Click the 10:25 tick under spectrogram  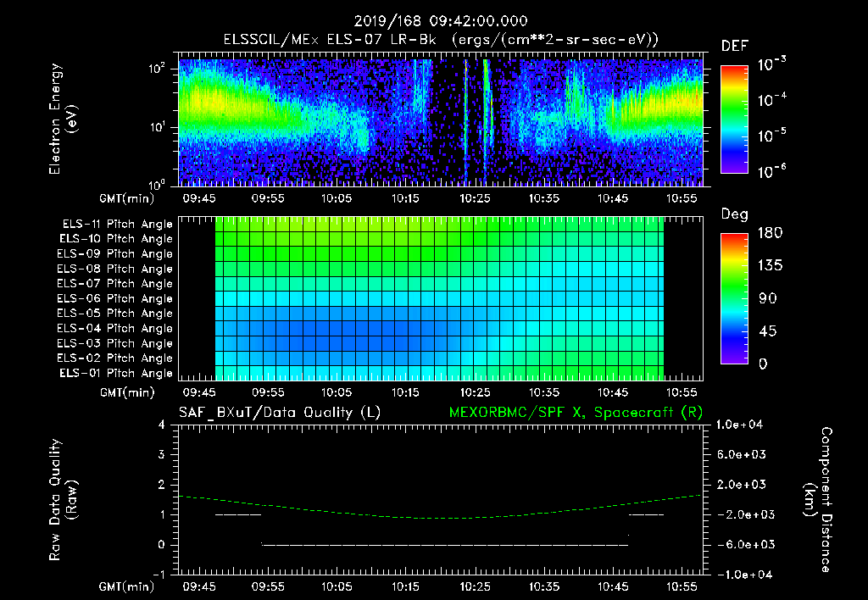click(475, 198)
